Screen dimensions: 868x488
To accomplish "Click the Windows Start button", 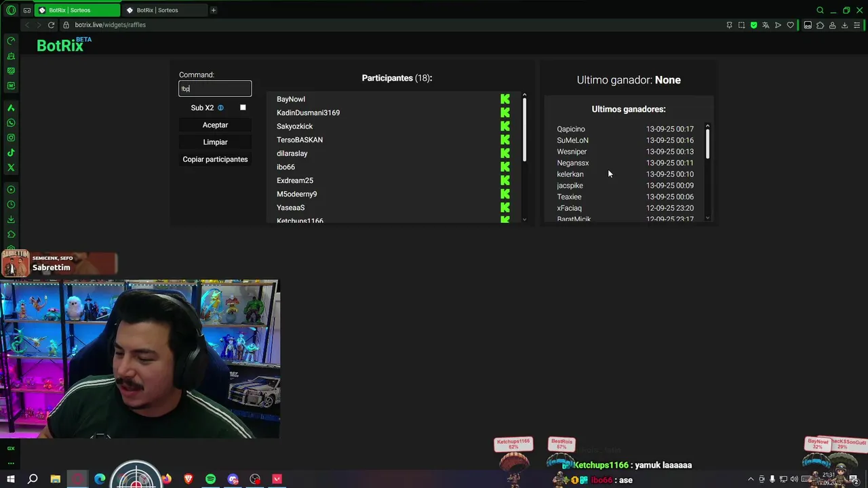I will tap(10, 479).
